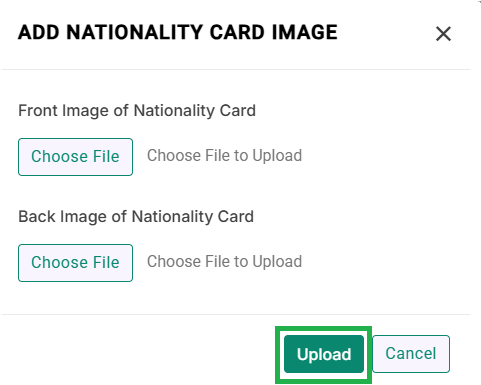Click the green outline around the Upload button
Image resolution: width=481 pixels, height=385 pixels.
coord(323,328)
